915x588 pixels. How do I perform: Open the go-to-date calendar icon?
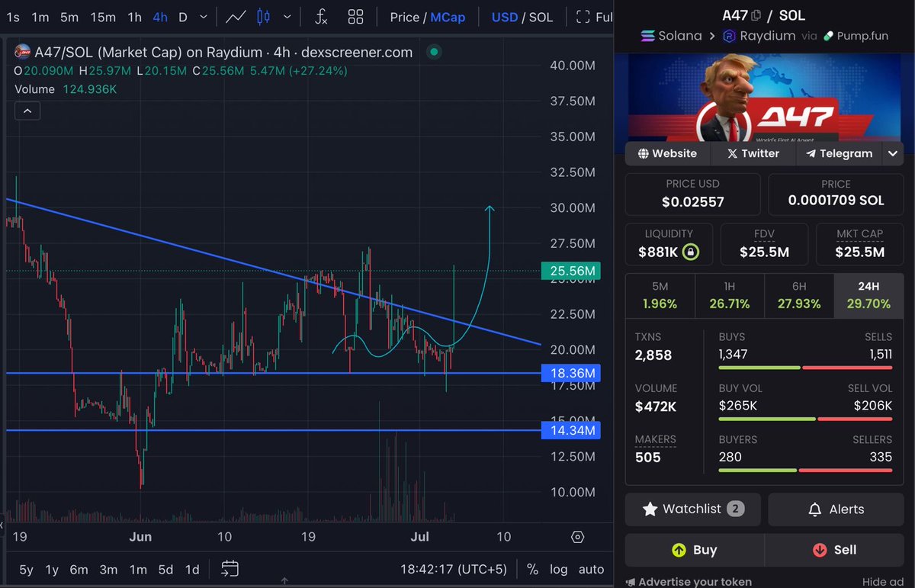pos(230,569)
